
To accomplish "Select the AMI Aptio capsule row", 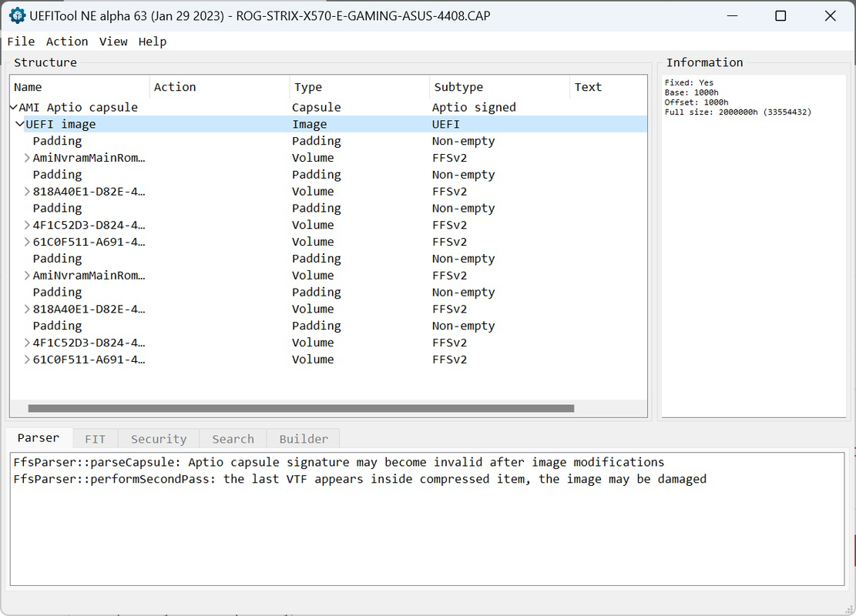I will point(329,108).
